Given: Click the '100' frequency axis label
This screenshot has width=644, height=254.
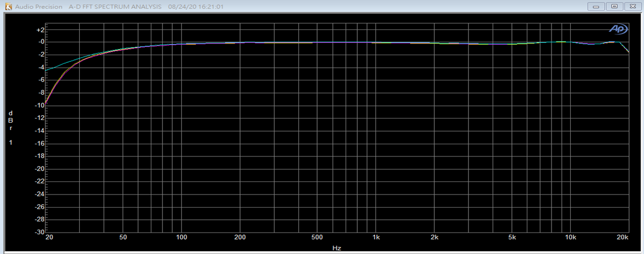Looking at the screenshot, I should pos(182,237).
